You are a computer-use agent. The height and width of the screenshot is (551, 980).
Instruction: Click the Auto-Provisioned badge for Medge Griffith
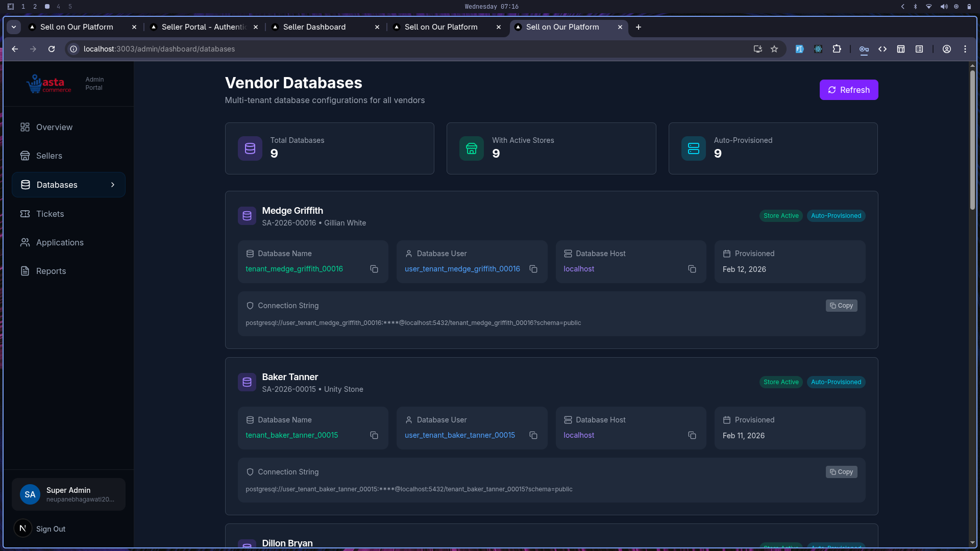(836, 215)
